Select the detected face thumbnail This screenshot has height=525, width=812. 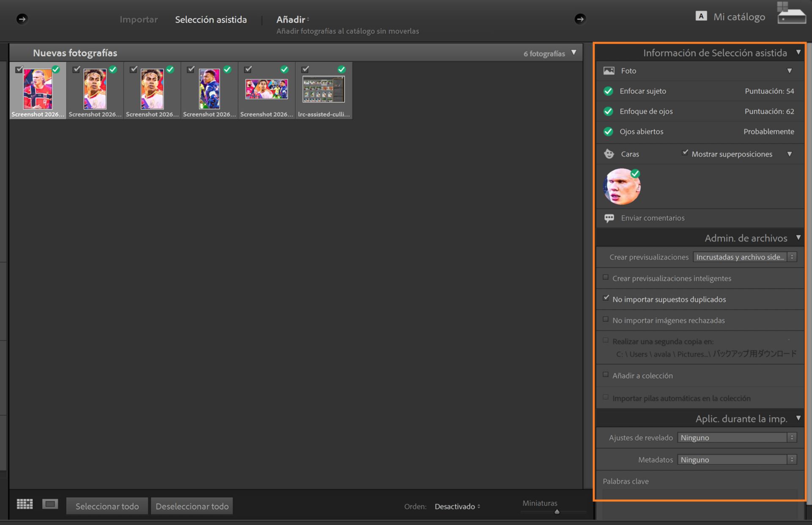click(622, 187)
